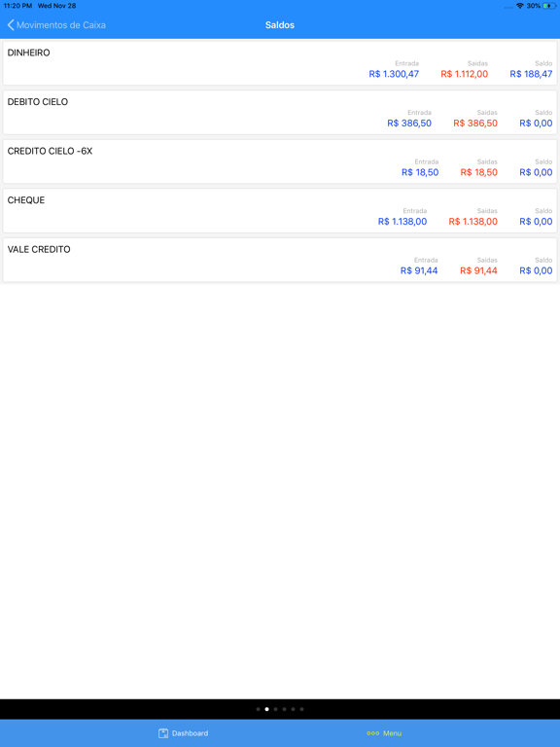Tap CREDITO CIELO -6X saldo R$ 0,00
Viewport: 560px width, 747px height.
536,172
